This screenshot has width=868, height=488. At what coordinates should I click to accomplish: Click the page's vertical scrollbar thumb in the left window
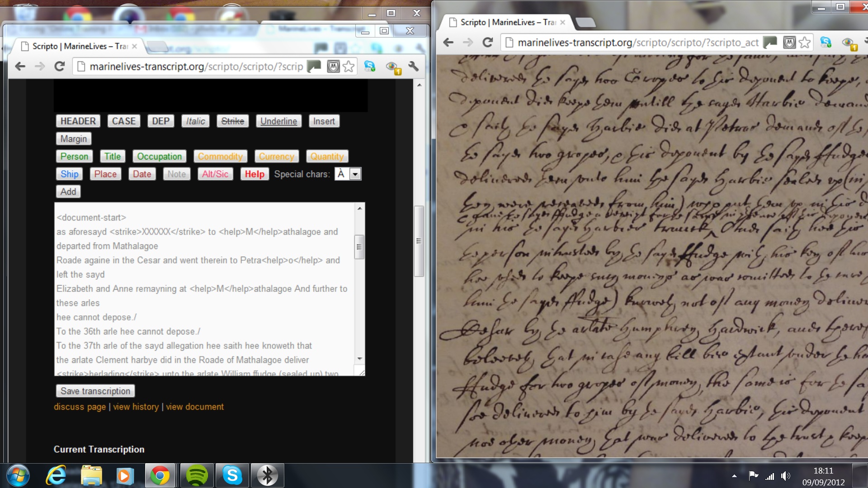pyautogui.click(x=419, y=240)
